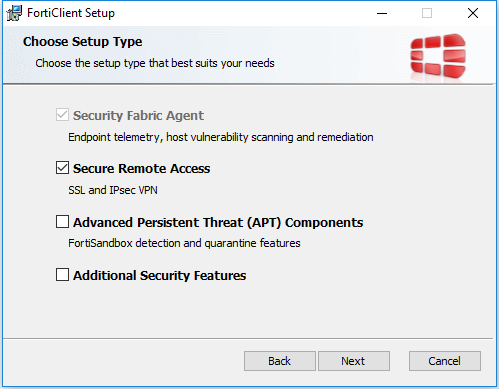Click the FortiClient Setup title text
The width and height of the screenshot is (499, 389).
pyautogui.click(x=71, y=13)
